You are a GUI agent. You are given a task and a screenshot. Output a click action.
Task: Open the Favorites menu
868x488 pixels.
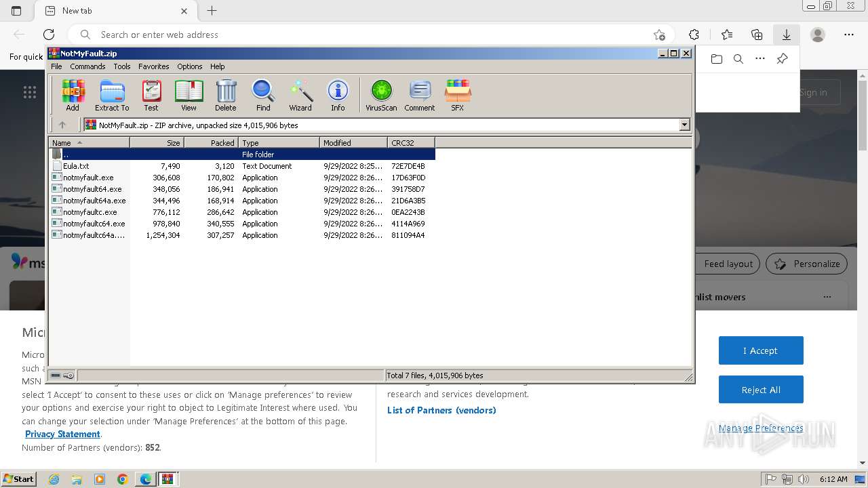154,66
